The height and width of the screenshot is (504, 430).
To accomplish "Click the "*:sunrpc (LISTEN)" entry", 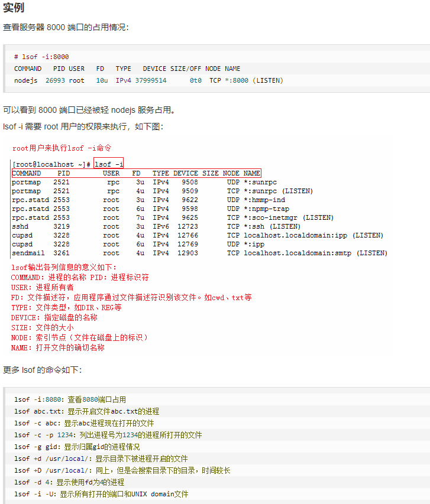I will tap(278, 191).
